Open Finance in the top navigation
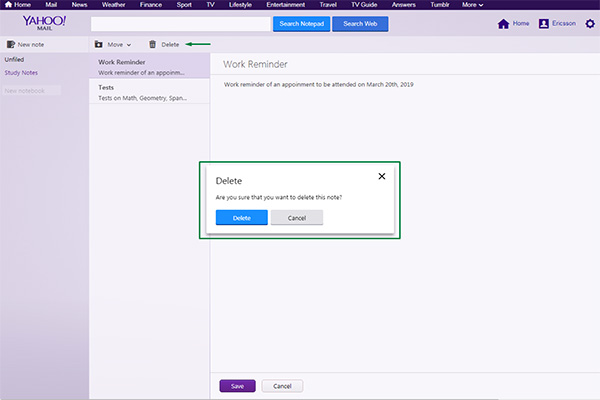This screenshot has width=600, height=400. [x=151, y=5]
